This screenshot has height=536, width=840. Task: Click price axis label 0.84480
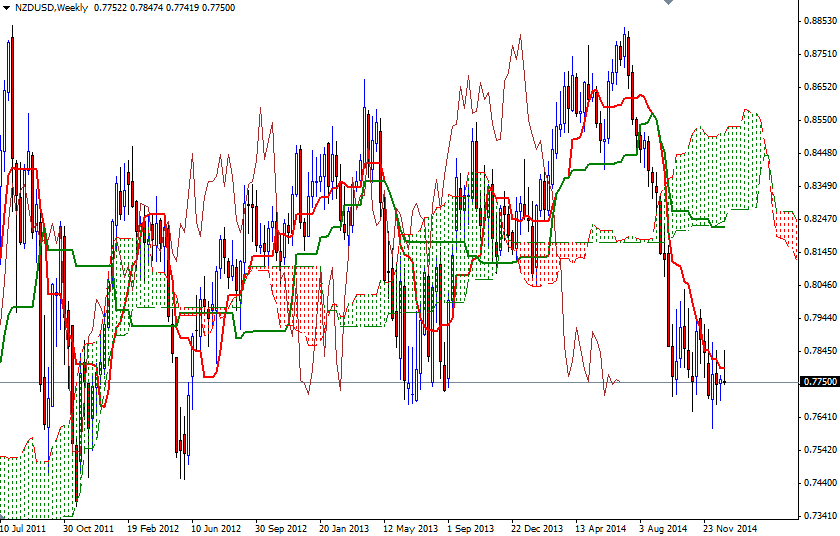[x=820, y=153]
